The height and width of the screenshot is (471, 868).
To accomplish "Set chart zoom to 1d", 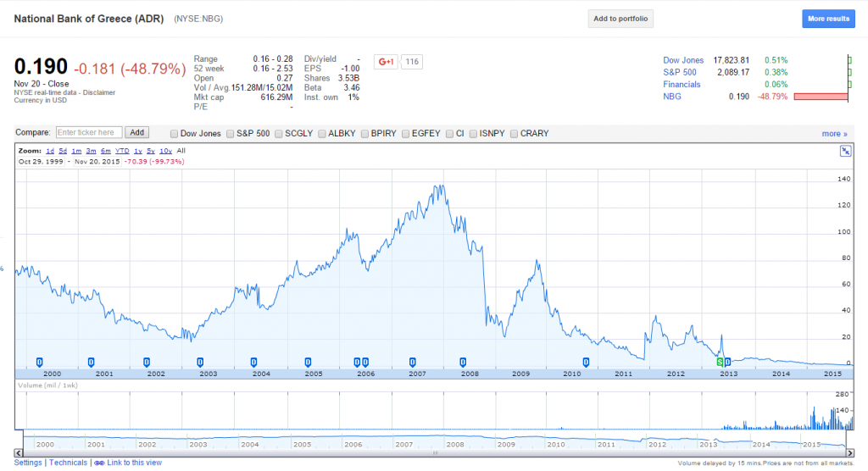I will (x=50, y=151).
